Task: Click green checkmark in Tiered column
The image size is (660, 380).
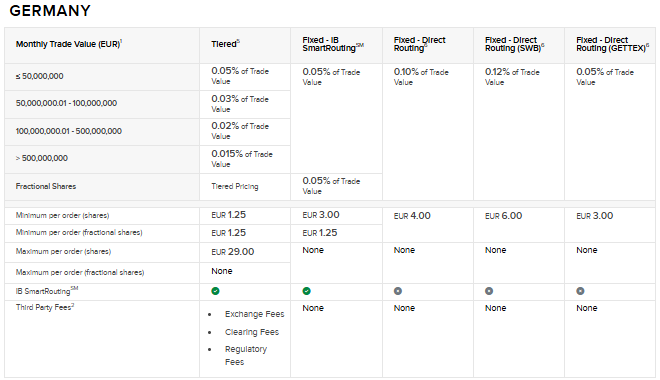Action: point(215,291)
